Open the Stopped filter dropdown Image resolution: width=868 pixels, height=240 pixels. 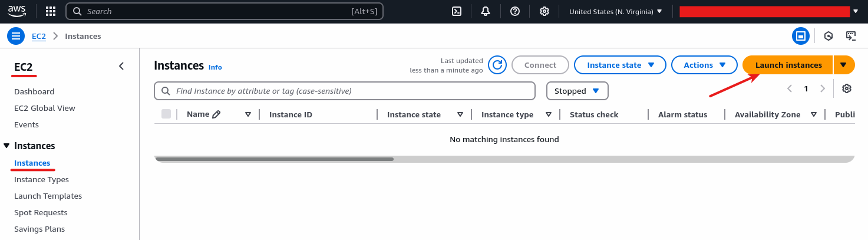pyautogui.click(x=577, y=91)
